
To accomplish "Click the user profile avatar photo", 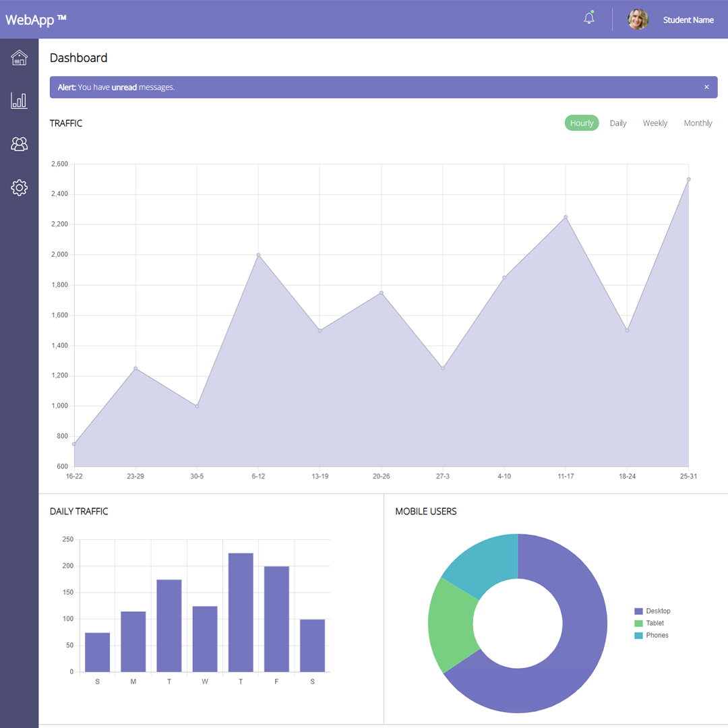I will (638, 20).
